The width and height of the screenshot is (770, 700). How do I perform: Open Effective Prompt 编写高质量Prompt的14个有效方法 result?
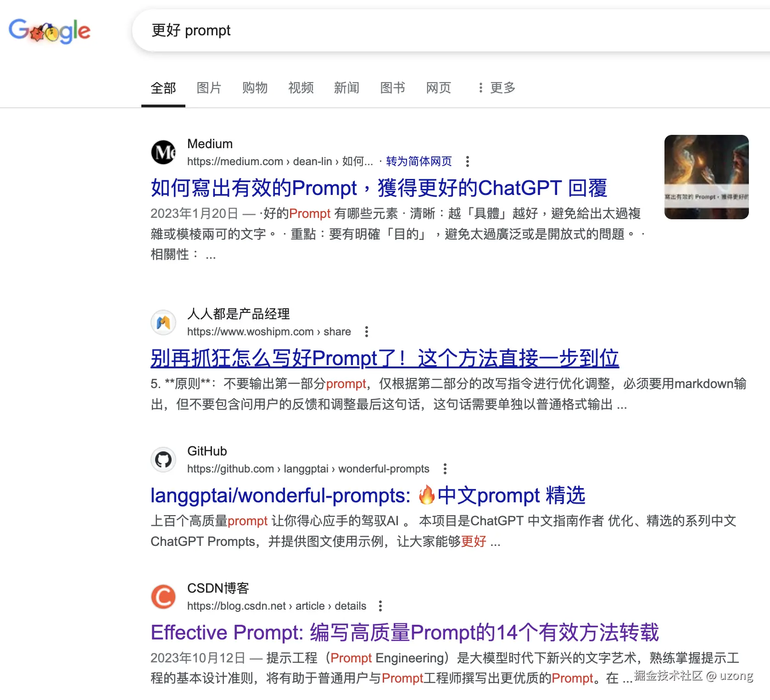[405, 633]
